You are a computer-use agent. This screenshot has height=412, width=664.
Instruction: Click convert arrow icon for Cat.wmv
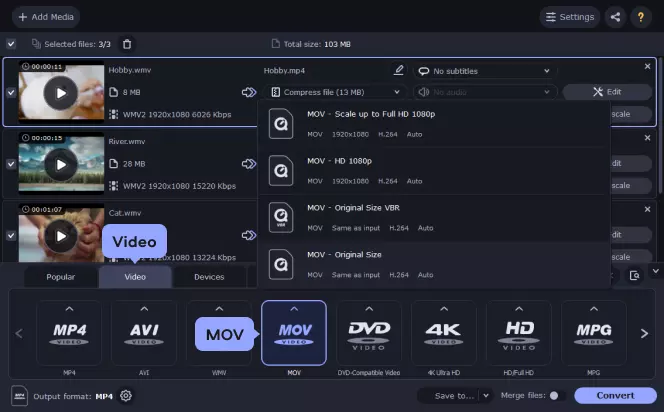(249, 235)
